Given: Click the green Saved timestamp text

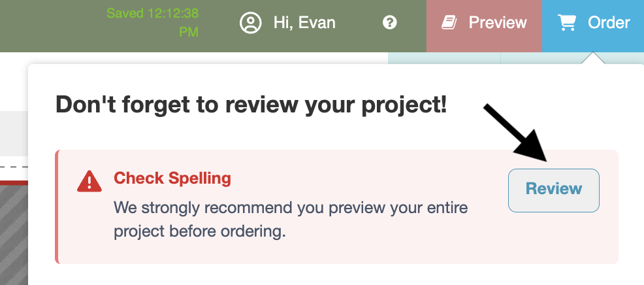Looking at the screenshot, I should 152,23.
